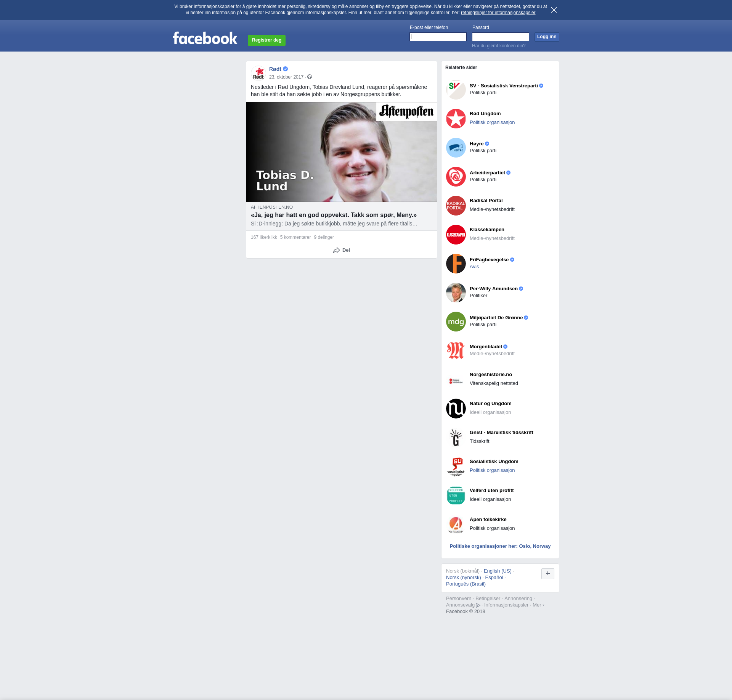Viewport: 732px width, 700px height.
Task: Open Velferd uten profitt logo
Action: (456, 496)
